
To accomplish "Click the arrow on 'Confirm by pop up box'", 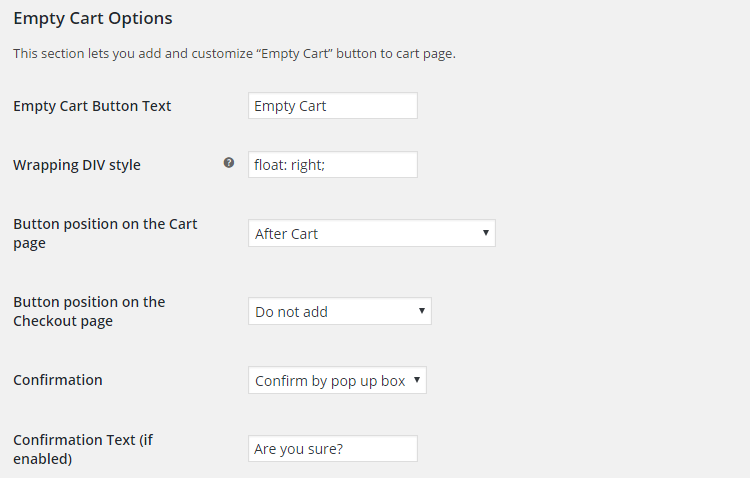I will coord(417,380).
